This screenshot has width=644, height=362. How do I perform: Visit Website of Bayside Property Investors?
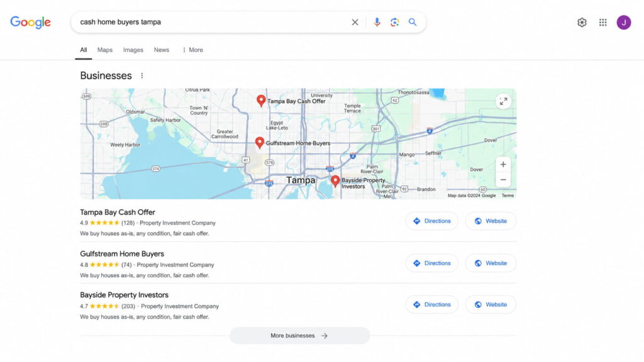491,305
